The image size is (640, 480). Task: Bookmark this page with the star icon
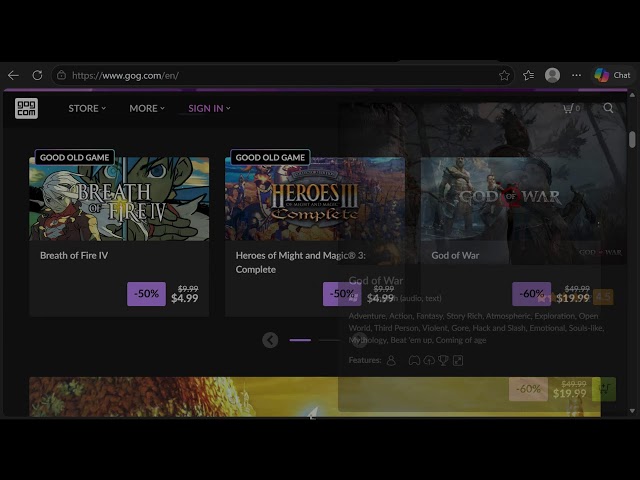(x=504, y=75)
